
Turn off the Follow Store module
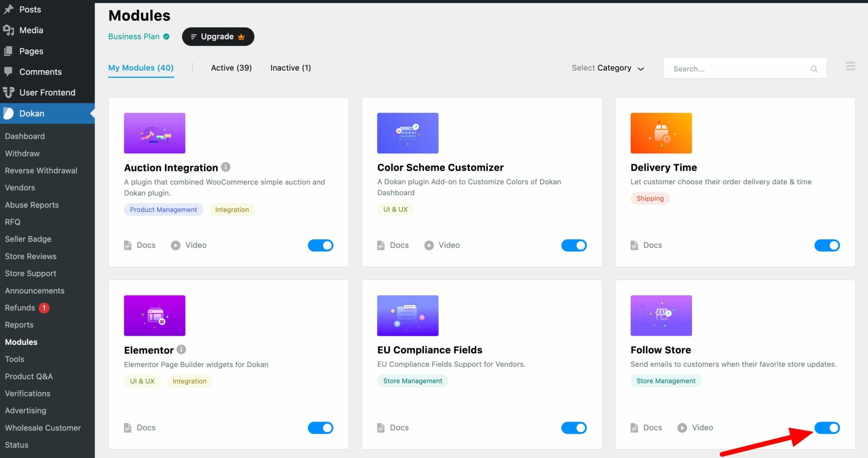[827, 428]
